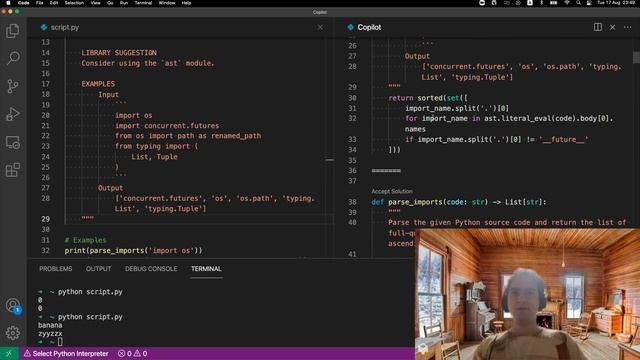Image resolution: width=640 pixels, height=360 pixels.
Task: Click 'LIBRARY SUGGESTION' text in script.py
Action: (x=119, y=53)
